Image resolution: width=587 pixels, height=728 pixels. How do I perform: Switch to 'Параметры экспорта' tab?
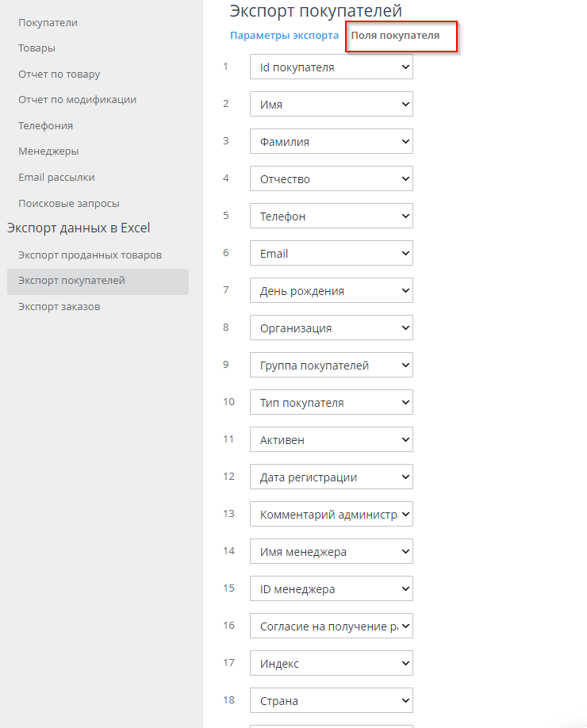click(284, 36)
